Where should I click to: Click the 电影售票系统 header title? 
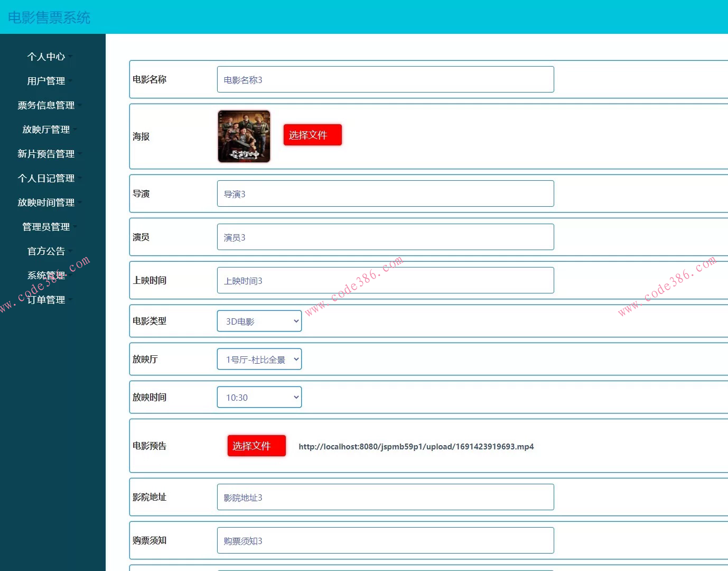49,17
